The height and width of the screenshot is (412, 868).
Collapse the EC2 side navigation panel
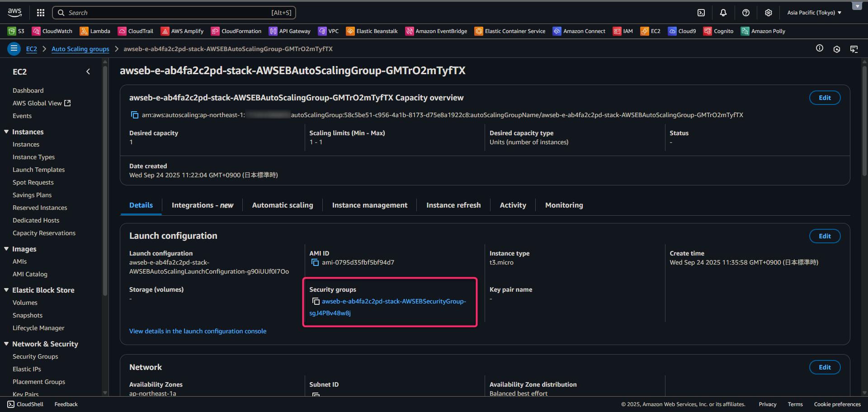click(x=88, y=71)
